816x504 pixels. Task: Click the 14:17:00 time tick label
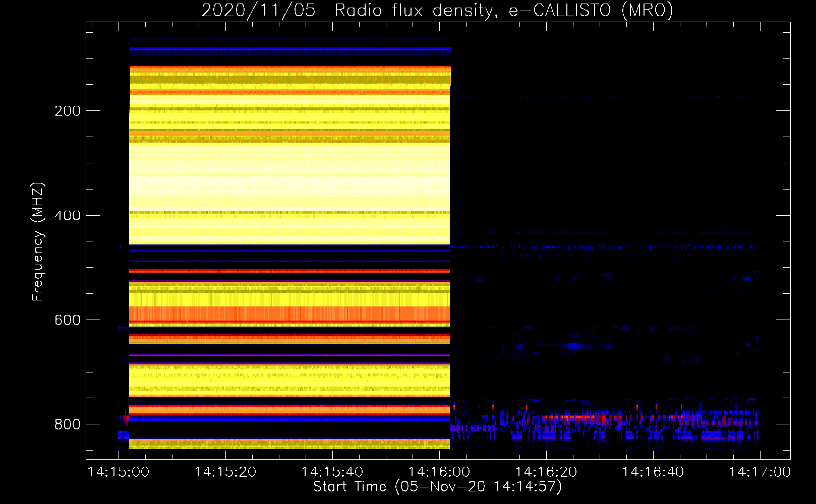click(x=760, y=472)
